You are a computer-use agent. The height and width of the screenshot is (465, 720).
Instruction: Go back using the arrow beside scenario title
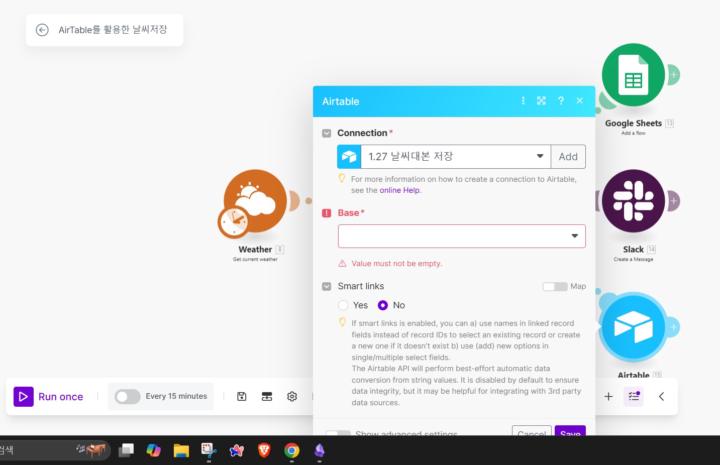pos(42,30)
